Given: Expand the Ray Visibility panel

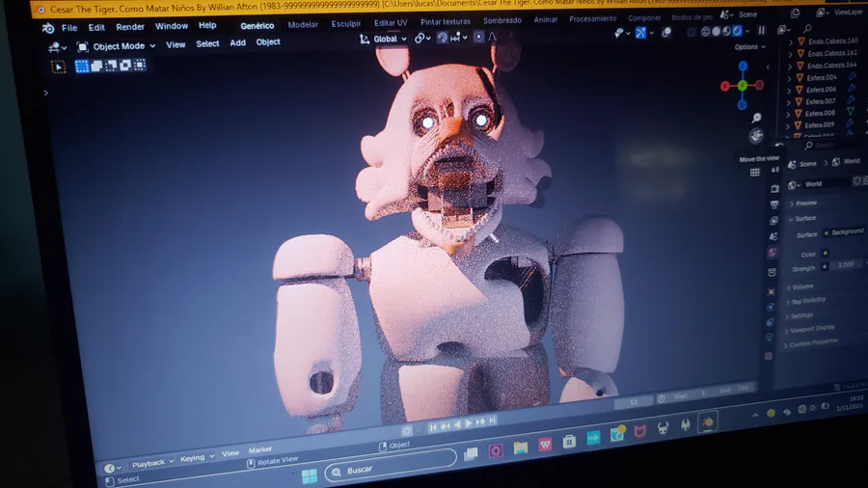Looking at the screenshot, I should click(806, 301).
